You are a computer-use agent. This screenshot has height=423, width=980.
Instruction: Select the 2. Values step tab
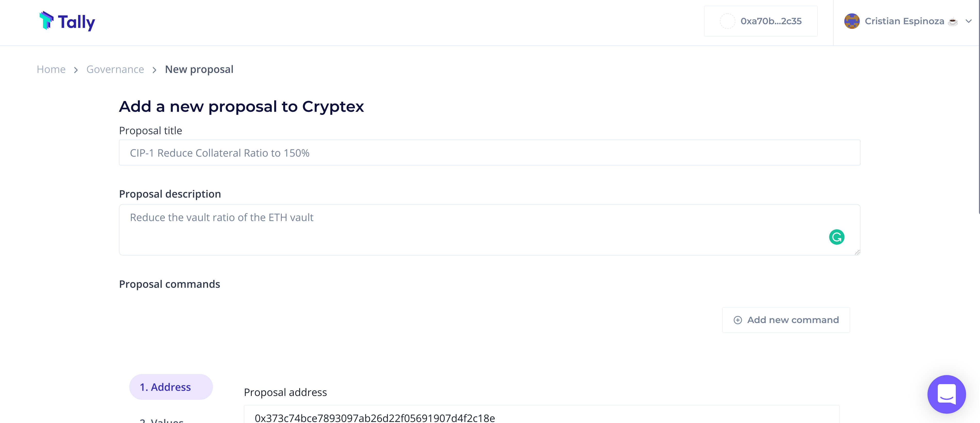[162, 420]
